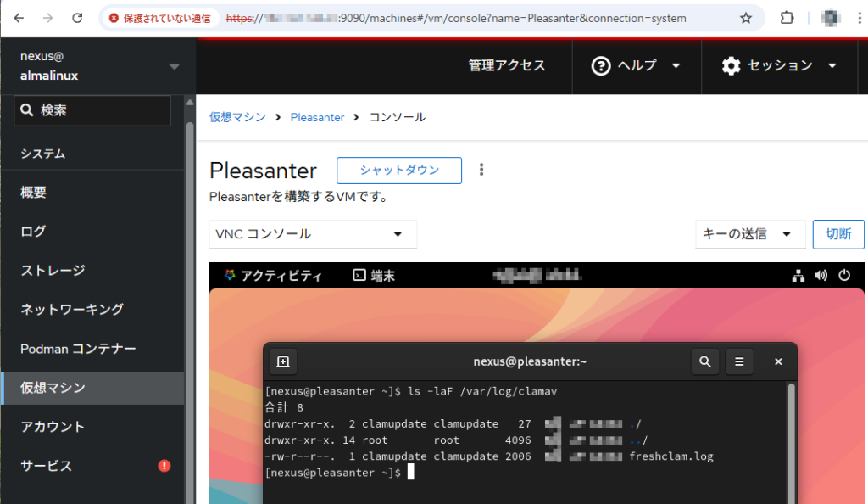Click the terminal new tab icon
Image resolution: width=868 pixels, height=504 pixels.
[283, 361]
